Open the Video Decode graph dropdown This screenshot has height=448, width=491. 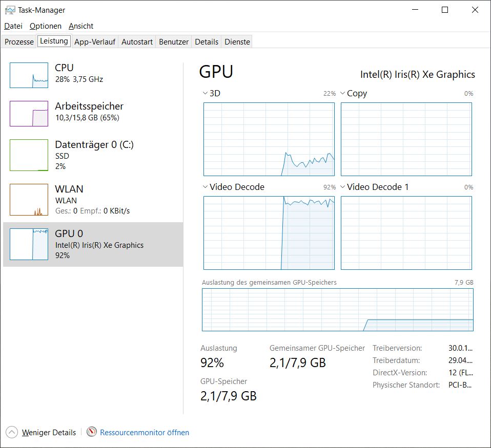click(x=206, y=187)
